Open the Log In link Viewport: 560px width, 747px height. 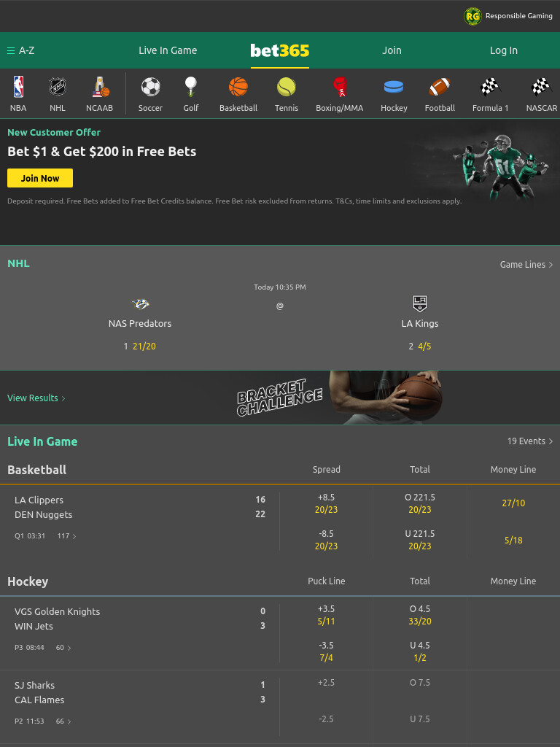point(503,50)
